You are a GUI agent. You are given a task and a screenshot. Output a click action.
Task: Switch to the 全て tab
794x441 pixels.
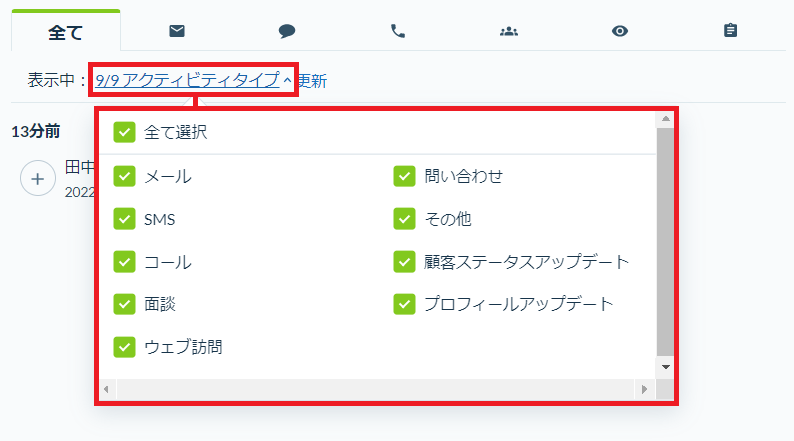click(x=66, y=32)
